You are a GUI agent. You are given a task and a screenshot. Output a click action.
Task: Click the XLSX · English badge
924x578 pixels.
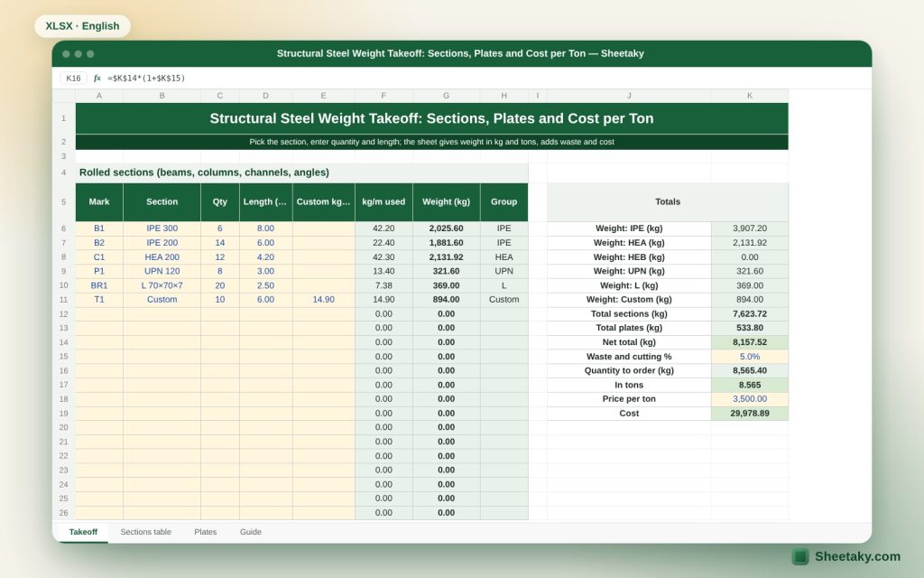point(82,26)
